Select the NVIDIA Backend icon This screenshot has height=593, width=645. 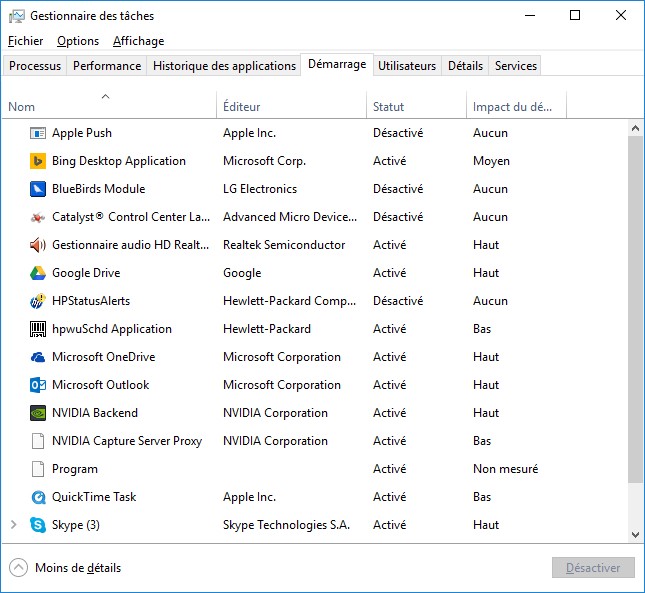coord(38,413)
